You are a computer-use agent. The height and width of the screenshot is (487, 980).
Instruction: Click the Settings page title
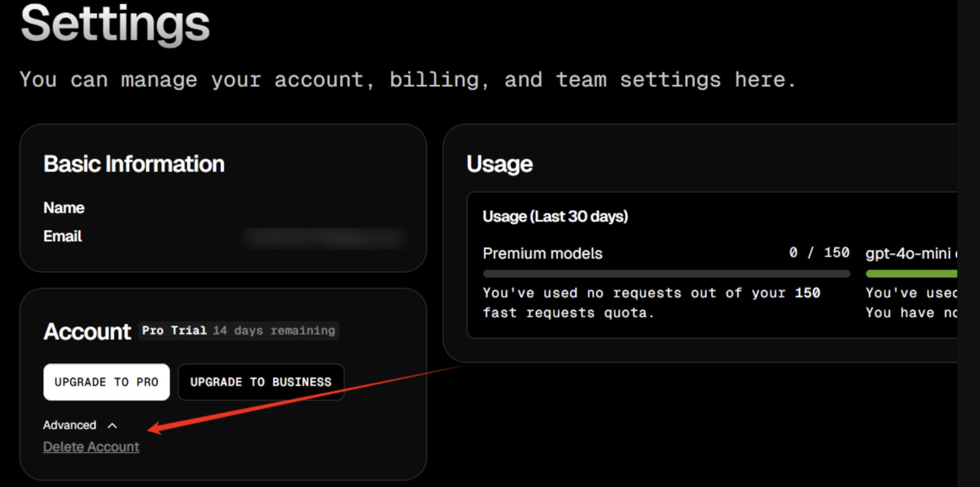pos(115,24)
